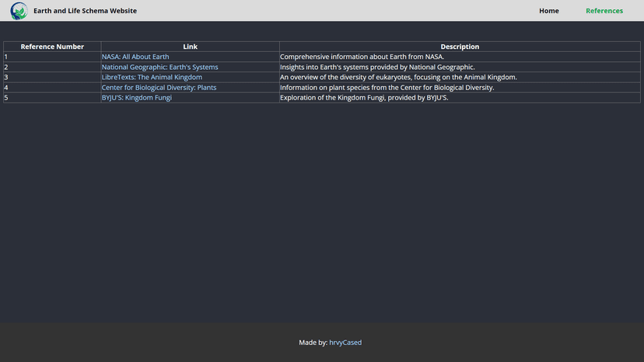Screen dimensions: 644x362
Task: Click the Earth globe logo icon
Action: [x=19, y=11]
